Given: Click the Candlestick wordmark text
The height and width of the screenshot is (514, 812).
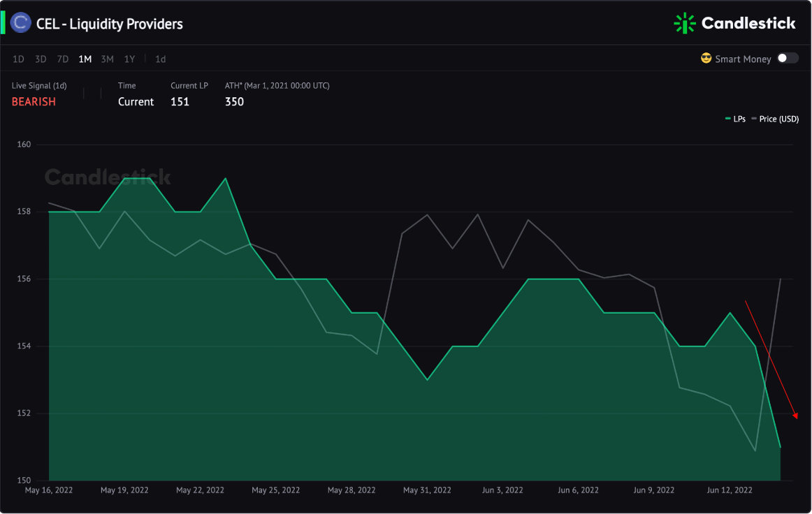Looking at the screenshot, I should [x=748, y=23].
